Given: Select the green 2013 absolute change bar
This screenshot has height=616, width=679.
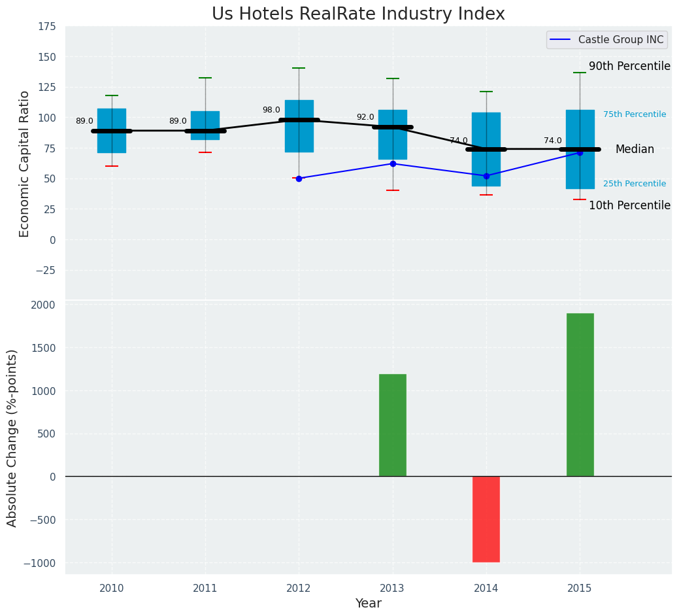Looking at the screenshot, I should [393, 425].
